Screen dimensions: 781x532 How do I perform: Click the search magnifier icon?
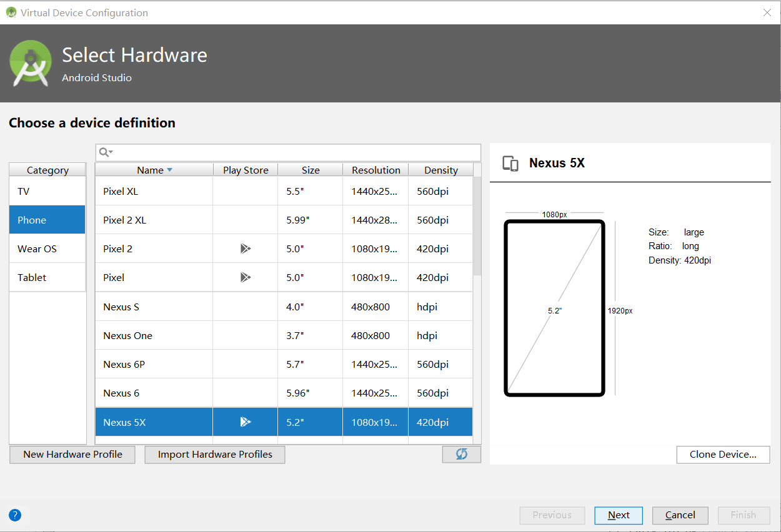[x=106, y=152]
